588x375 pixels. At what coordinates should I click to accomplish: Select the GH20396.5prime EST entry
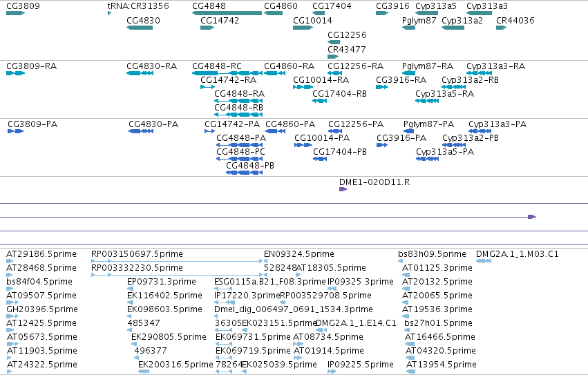point(12,316)
